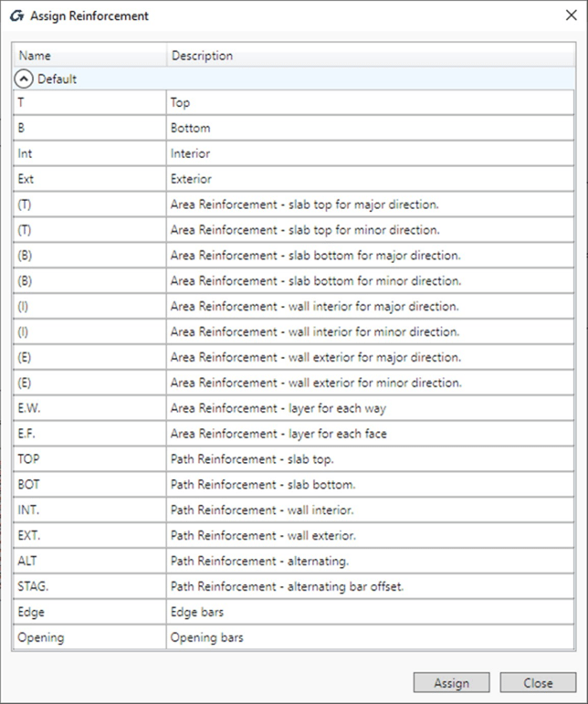Screen dimensions: 588x704
Task: Choose the Ext Exterior row
Action: point(292,180)
